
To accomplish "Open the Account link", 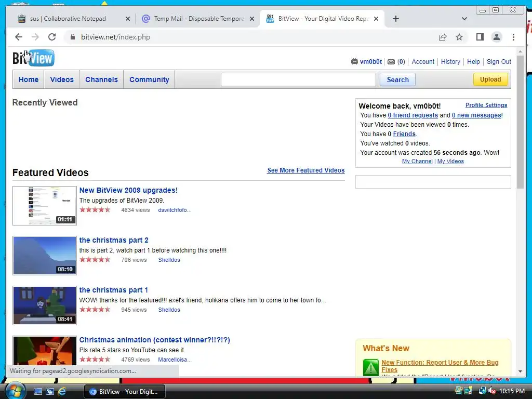I will [x=423, y=62].
